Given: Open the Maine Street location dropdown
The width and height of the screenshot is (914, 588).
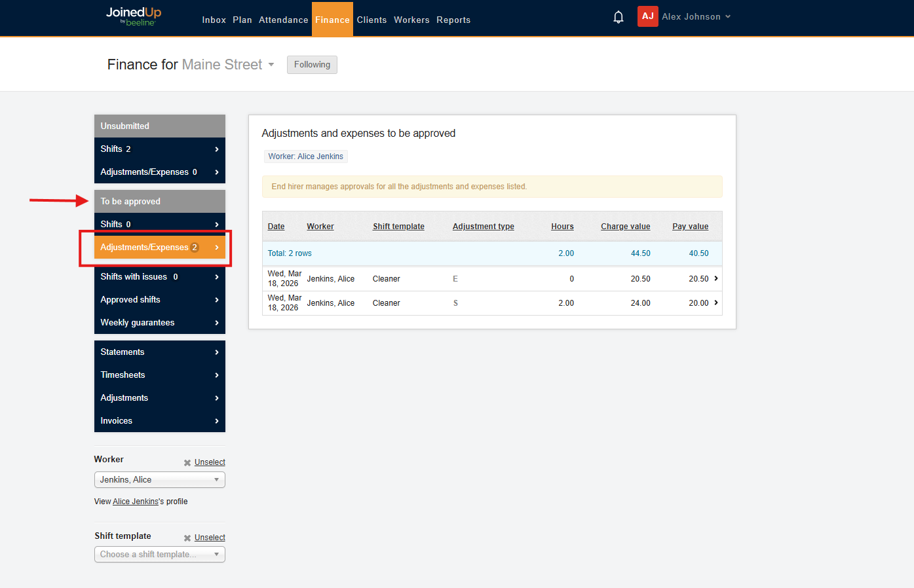Looking at the screenshot, I should (271, 64).
